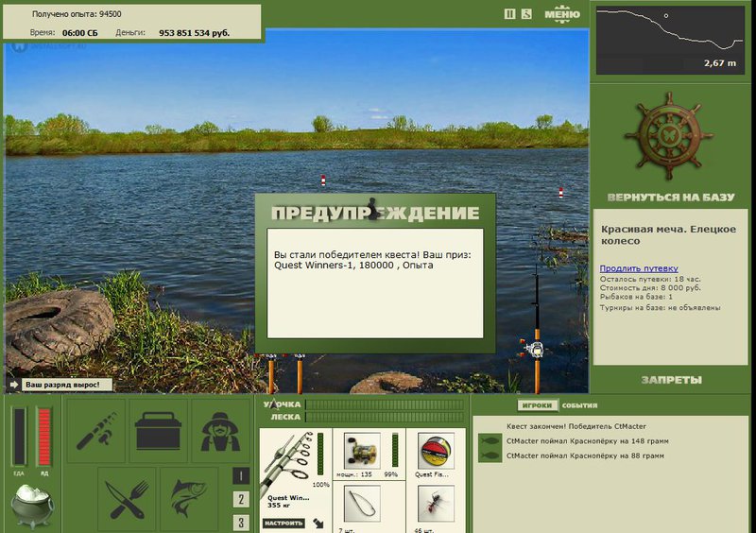The image size is (756, 533).
Task: Click 'Осталось путевки: 18 час.' text
Action: (x=650, y=279)
